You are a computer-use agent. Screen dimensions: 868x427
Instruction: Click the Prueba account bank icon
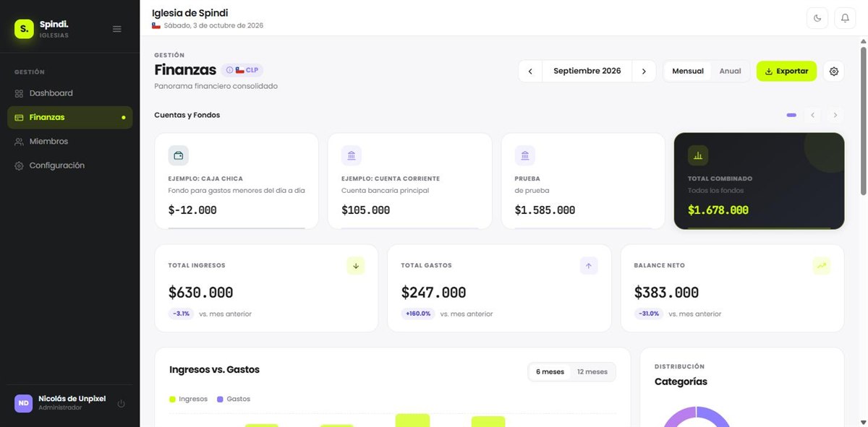pyautogui.click(x=525, y=155)
